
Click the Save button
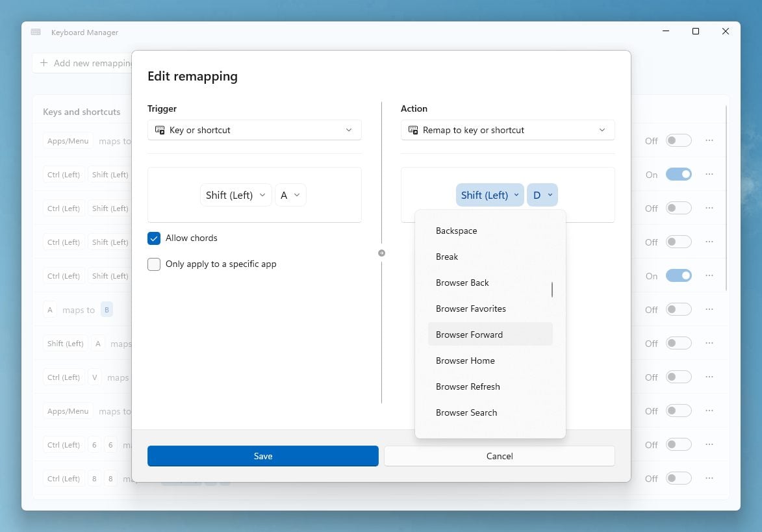pyautogui.click(x=262, y=456)
